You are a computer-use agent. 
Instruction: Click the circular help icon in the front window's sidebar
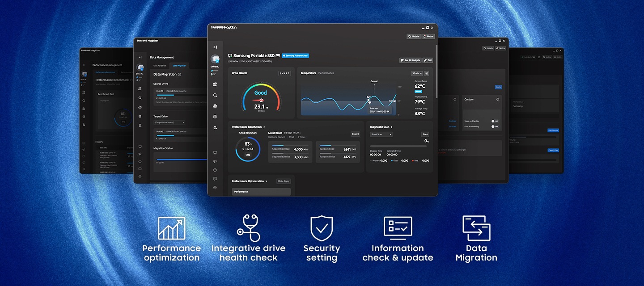(215, 170)
